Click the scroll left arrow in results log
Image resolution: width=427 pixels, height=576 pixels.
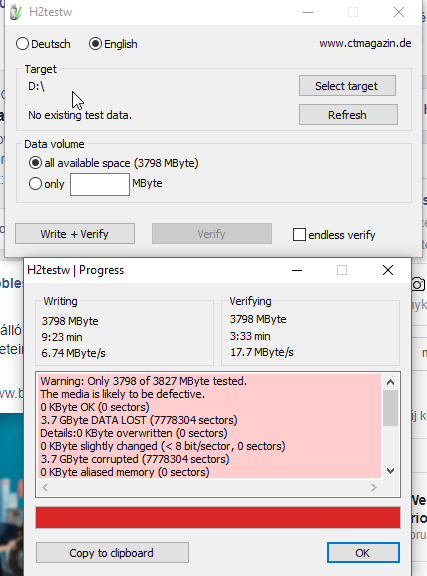pyautogui.click(x=45, y=487)
